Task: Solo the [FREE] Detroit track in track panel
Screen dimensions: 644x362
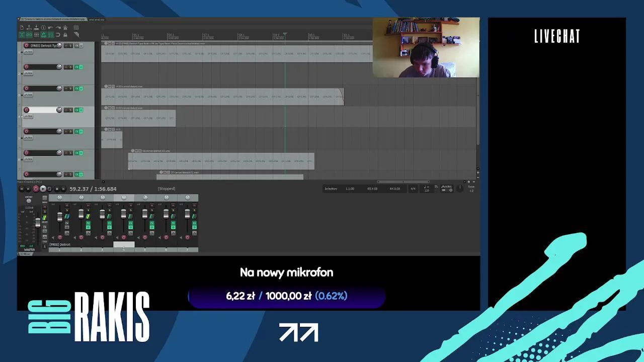Action: [70, 46]
